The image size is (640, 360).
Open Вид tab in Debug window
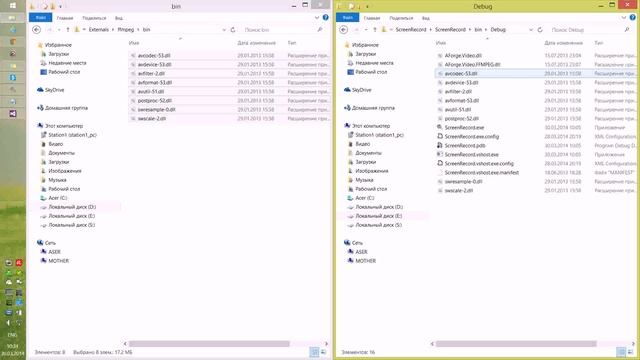(426, 18)
